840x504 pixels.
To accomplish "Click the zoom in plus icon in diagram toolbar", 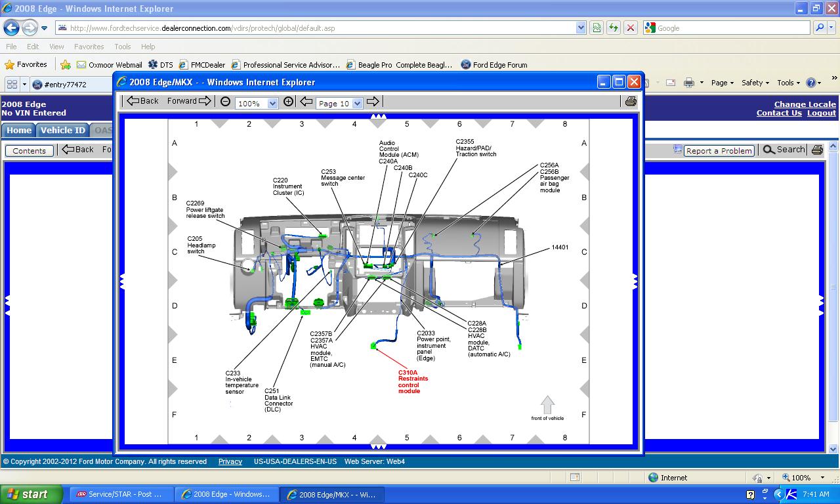I will [x=288, y=102].
